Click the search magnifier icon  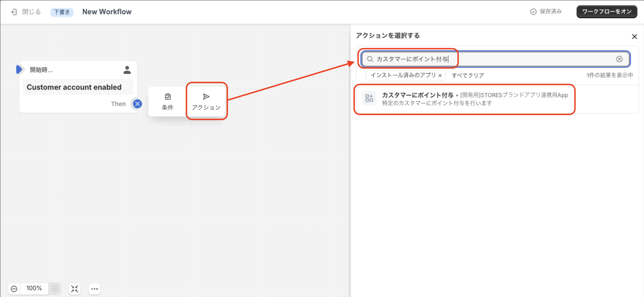370,59
